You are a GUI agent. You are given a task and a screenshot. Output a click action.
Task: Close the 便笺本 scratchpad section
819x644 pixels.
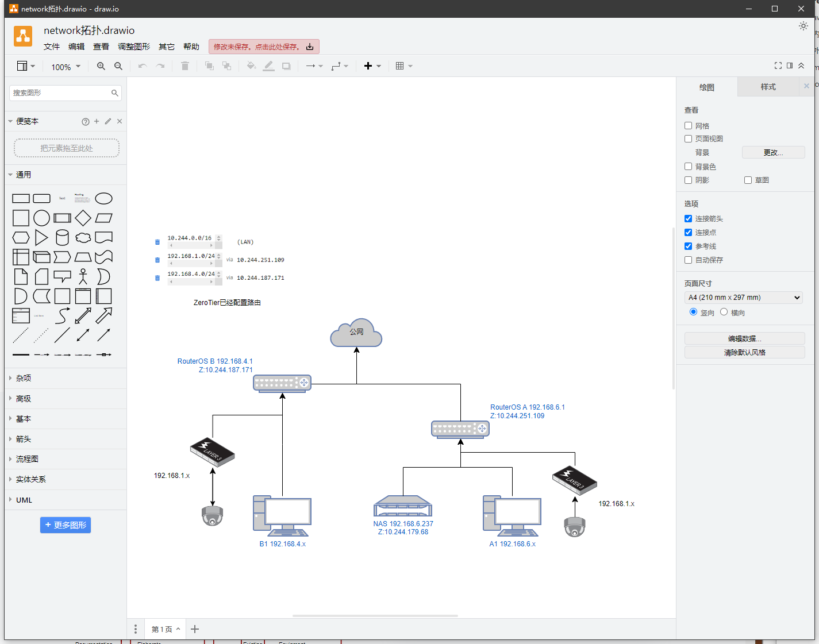tap(120, 121)
